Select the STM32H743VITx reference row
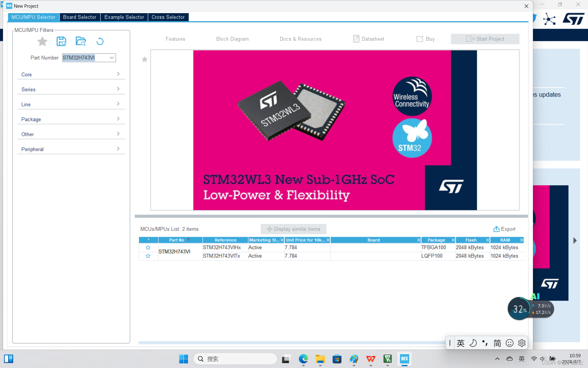 [x=222, y=256]
